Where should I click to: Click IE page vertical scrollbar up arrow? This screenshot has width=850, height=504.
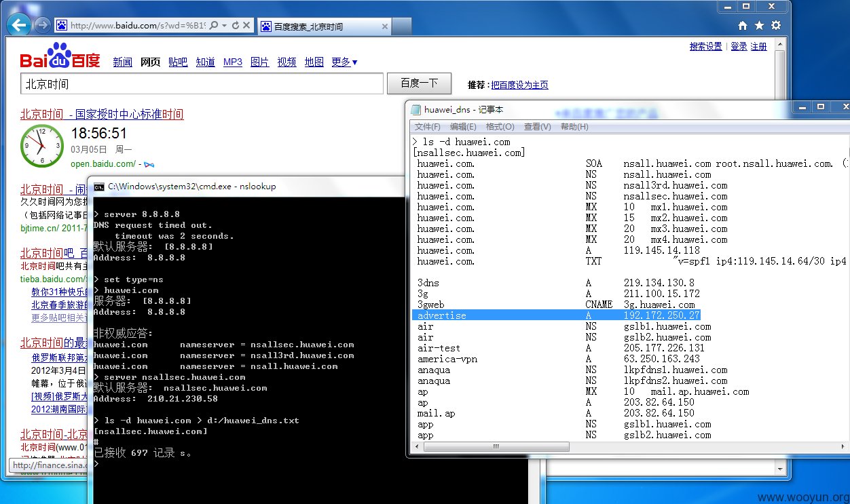(x=780, y=45)
